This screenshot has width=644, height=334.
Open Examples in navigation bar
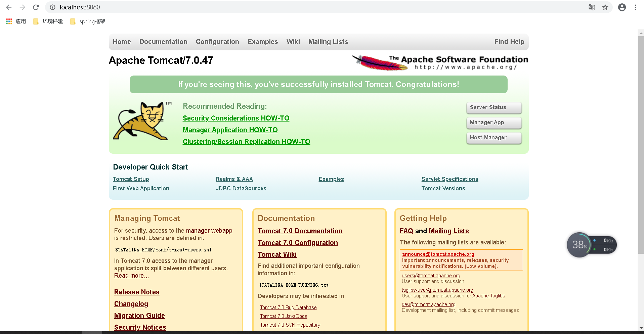[263, 42]
